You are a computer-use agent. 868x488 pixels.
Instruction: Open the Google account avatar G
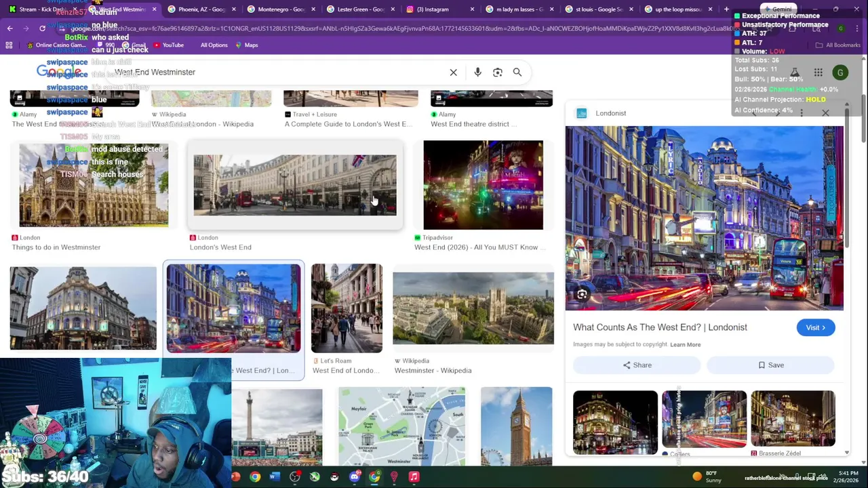(x=840, y=73)
